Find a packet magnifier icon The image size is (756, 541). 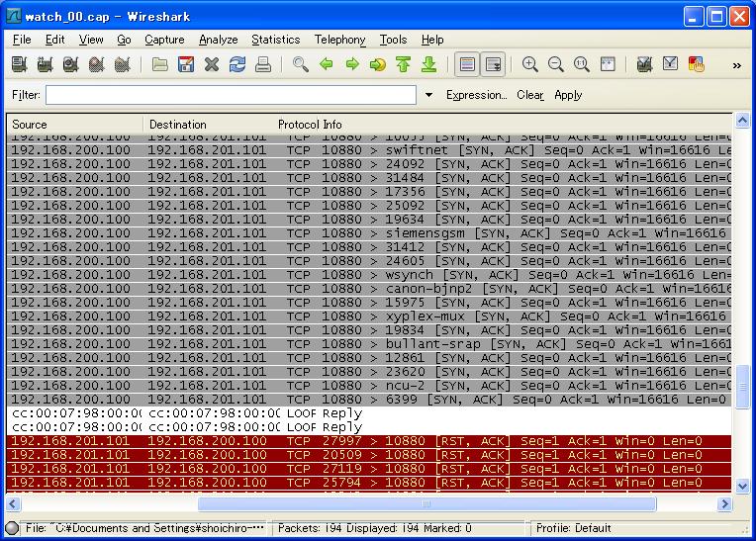pos(301,64)
